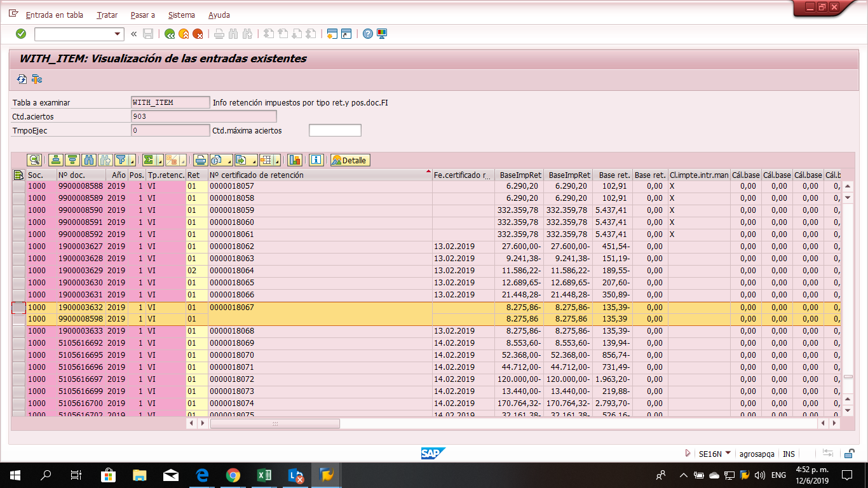868x488 pixels.
Task: Click the refresh icon under the title
Action: [x=22, y=79]
